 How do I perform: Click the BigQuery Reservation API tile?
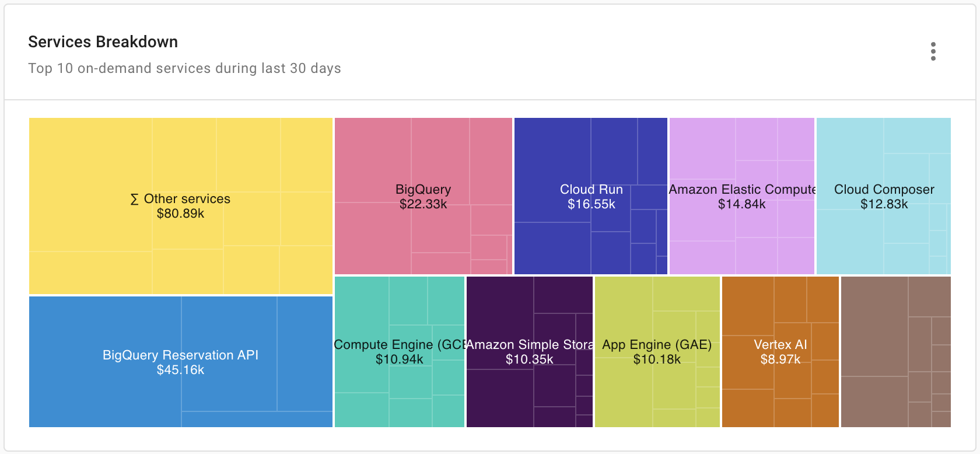(x=180, y=362)
